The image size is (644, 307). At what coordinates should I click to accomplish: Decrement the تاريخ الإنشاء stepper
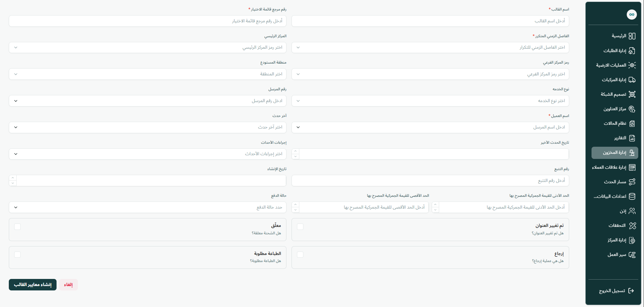pyautogui.click(x=13, y=183)
